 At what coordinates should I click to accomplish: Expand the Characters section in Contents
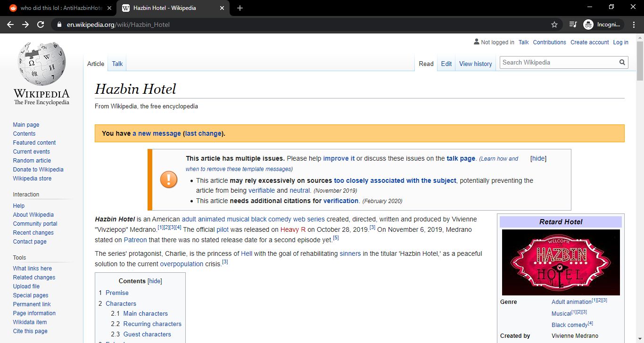tap(122, 303)
